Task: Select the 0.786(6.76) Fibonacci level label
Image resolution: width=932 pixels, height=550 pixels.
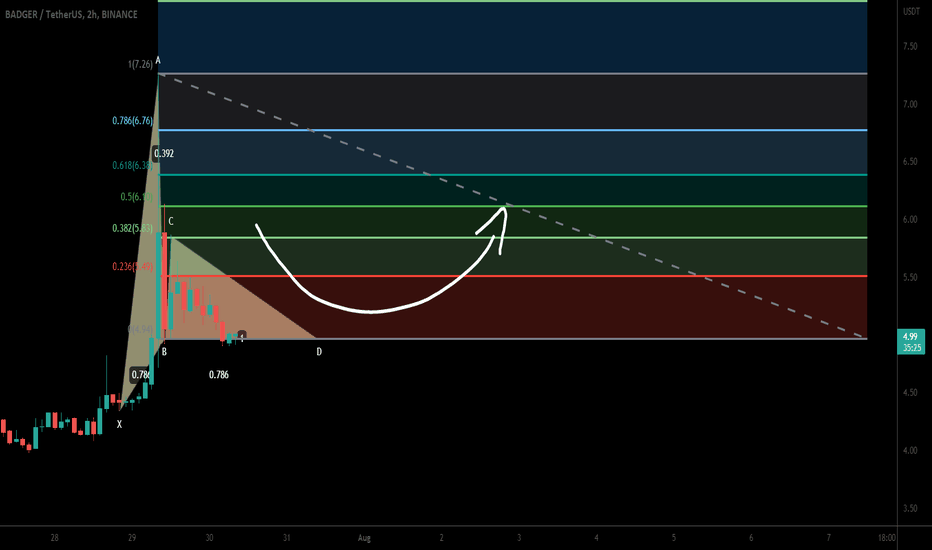Action: [x=133, y=121]
